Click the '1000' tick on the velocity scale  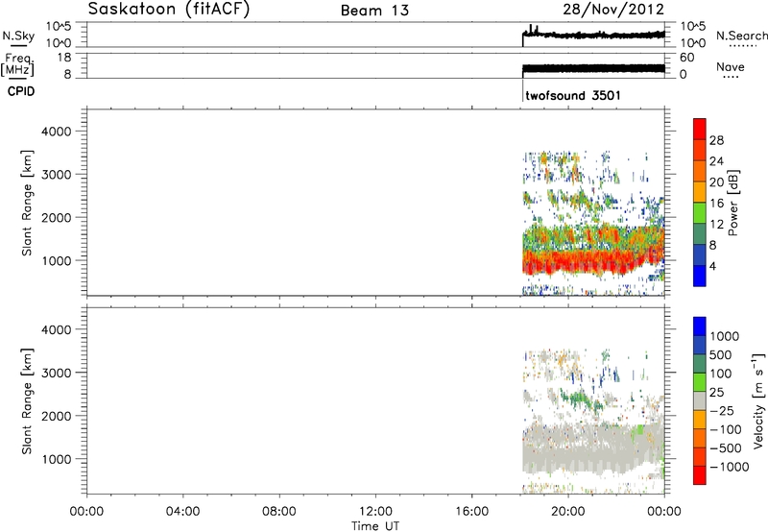pos(725,336)
